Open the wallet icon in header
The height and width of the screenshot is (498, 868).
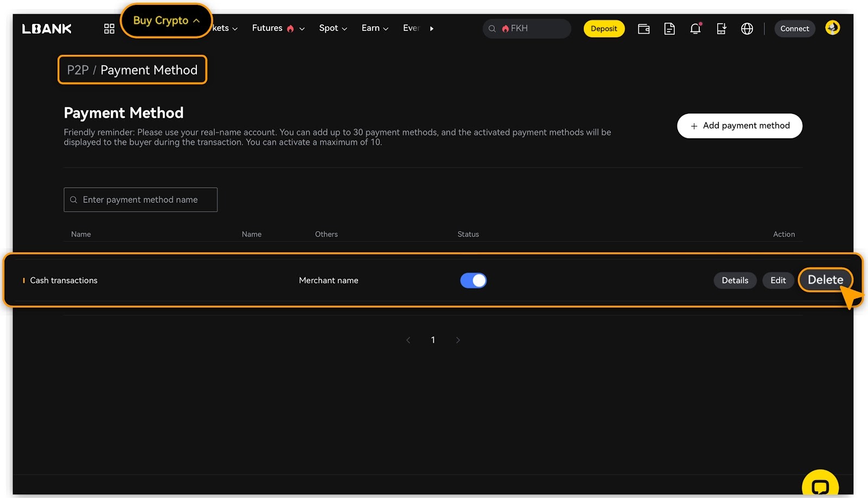coord(643,29)
